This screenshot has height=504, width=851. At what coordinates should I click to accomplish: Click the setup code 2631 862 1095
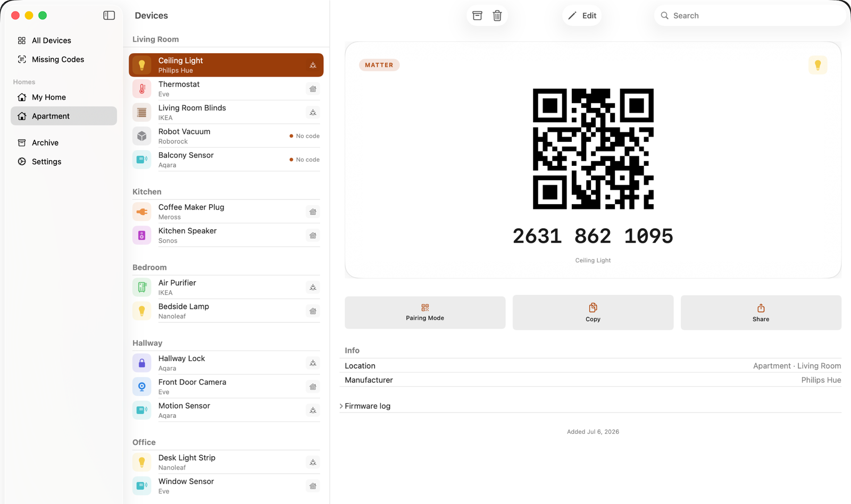click(x=593, y=236)
